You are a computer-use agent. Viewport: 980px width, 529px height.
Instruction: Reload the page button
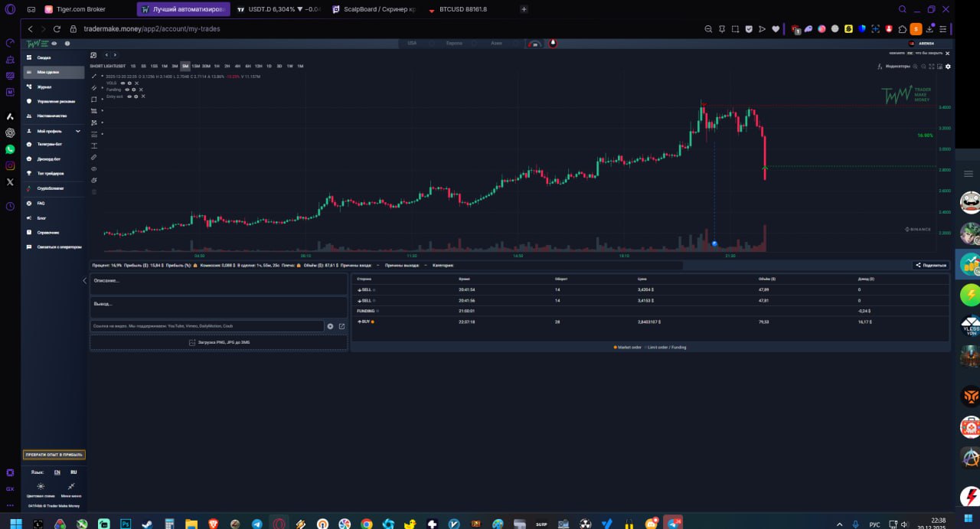(57, 29)
